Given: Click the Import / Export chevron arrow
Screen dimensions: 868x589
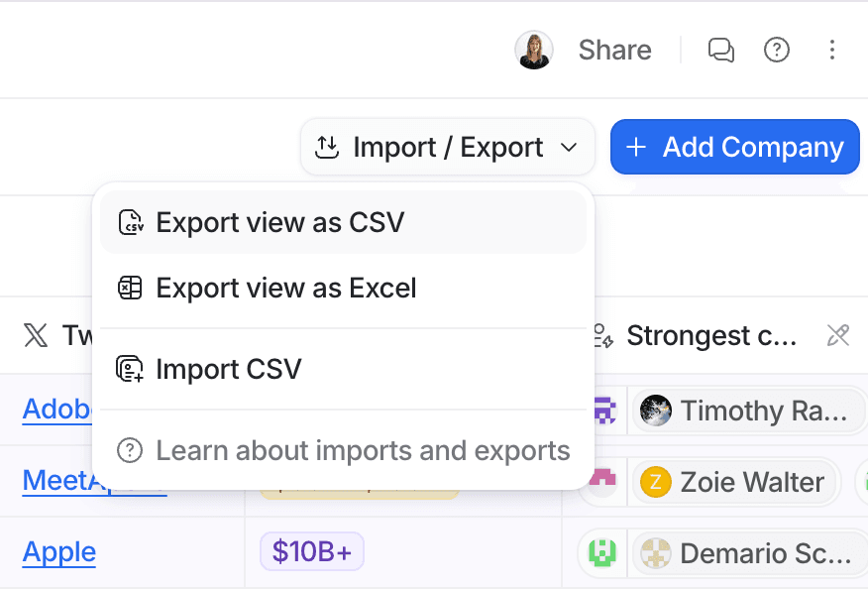Looking at the screenshot, I should coord(569,148).
